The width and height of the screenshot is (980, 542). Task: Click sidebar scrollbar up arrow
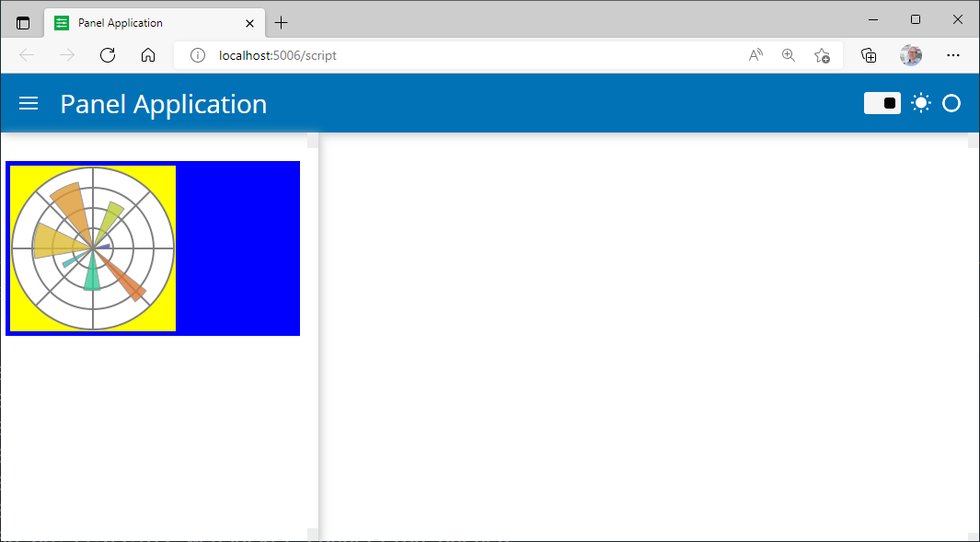click(313, 143)
